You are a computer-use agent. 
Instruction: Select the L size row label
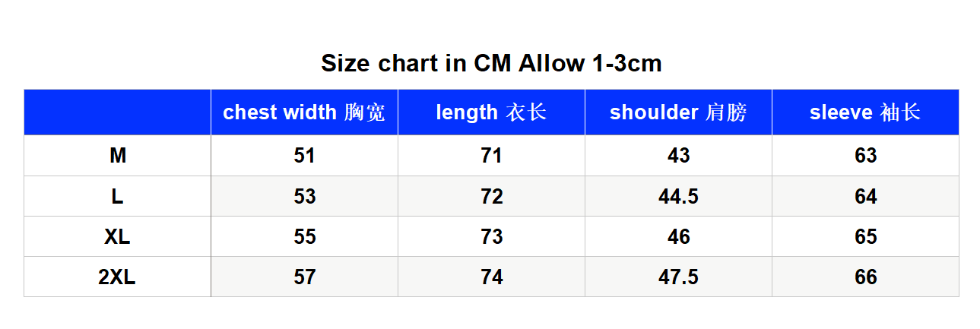(x=117, y=196)
